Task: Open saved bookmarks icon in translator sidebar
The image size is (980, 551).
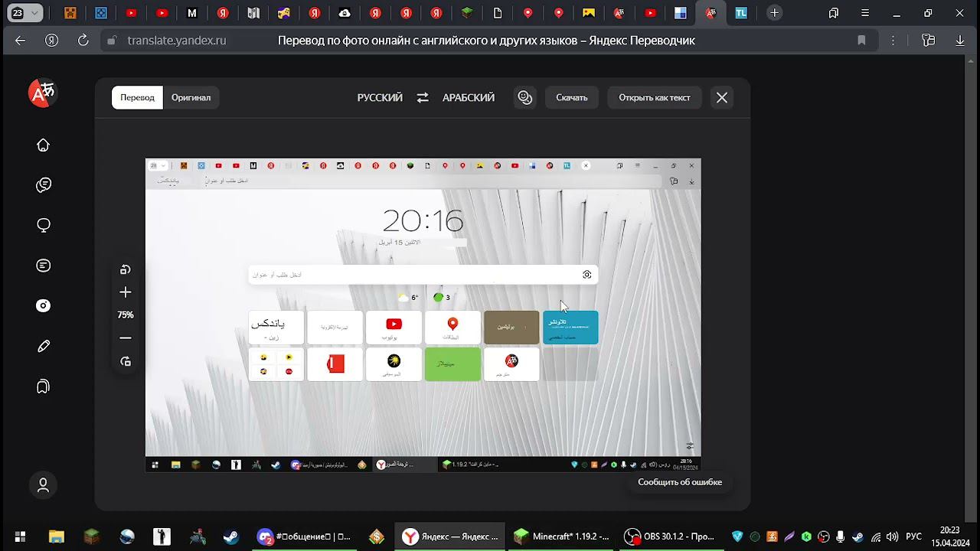Action: [x=43, y=386]
